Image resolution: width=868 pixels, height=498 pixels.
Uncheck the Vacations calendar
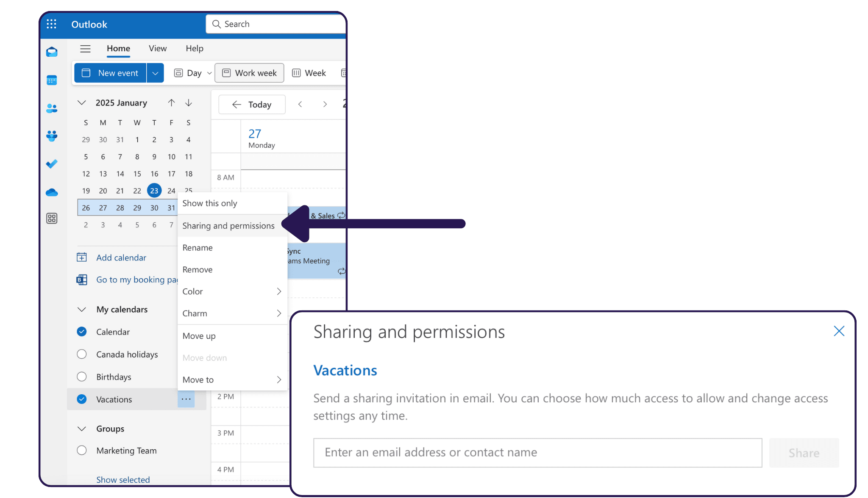click(x=82, y=399)
